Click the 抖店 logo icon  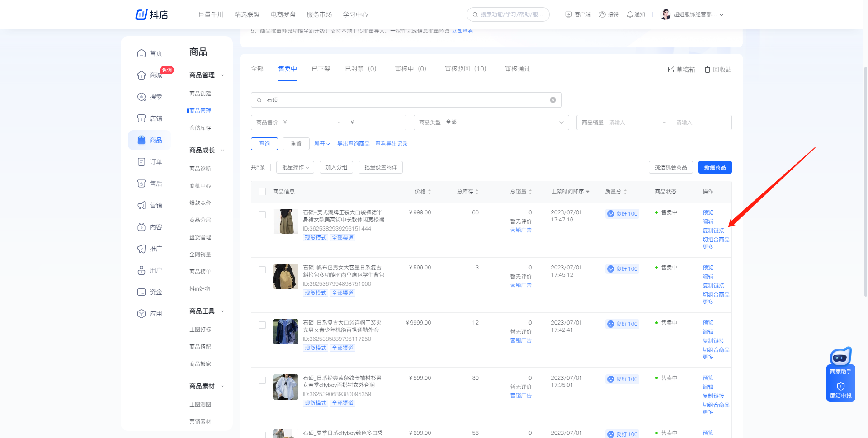pyautogui.click(x=142, y=14)
